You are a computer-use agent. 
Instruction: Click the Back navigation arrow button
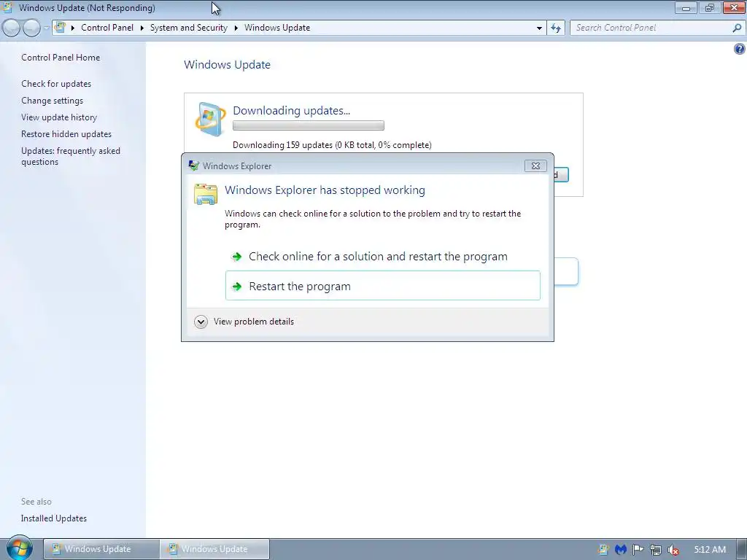[12, 28]
